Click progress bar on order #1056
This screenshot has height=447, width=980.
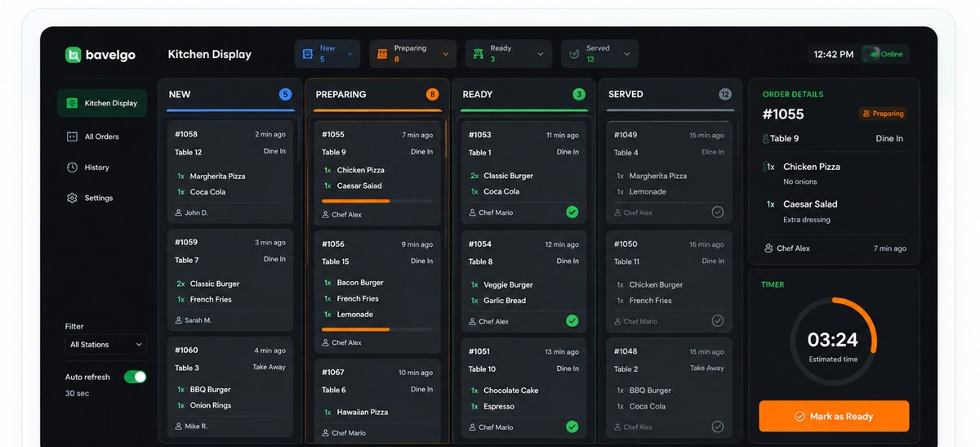pyautogui.click(x=377, y=329)
